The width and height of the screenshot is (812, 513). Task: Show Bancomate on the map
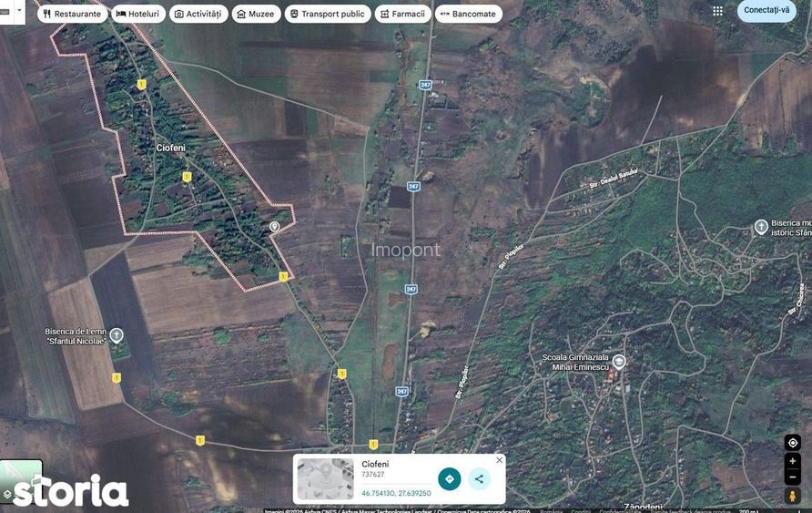point(469,14)
